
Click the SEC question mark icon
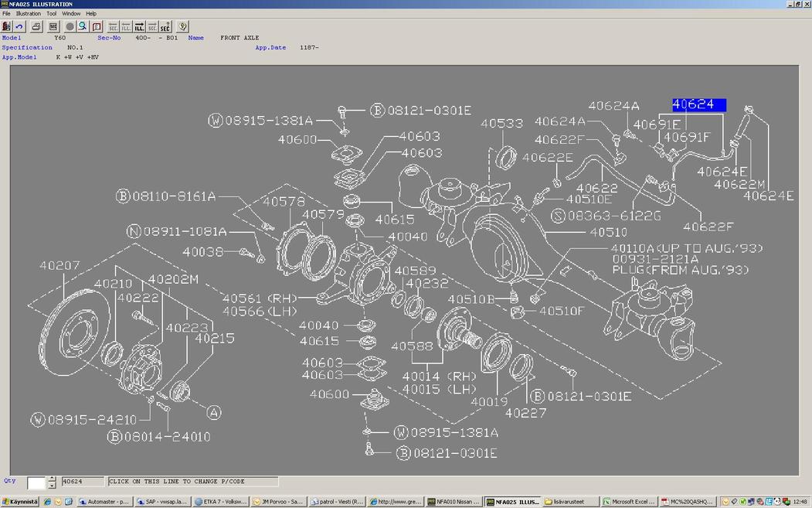point(165,26)
